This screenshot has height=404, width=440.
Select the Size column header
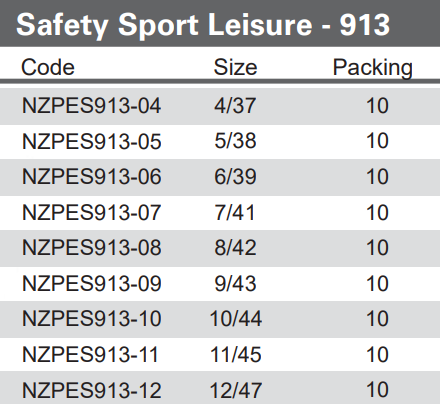235,67
